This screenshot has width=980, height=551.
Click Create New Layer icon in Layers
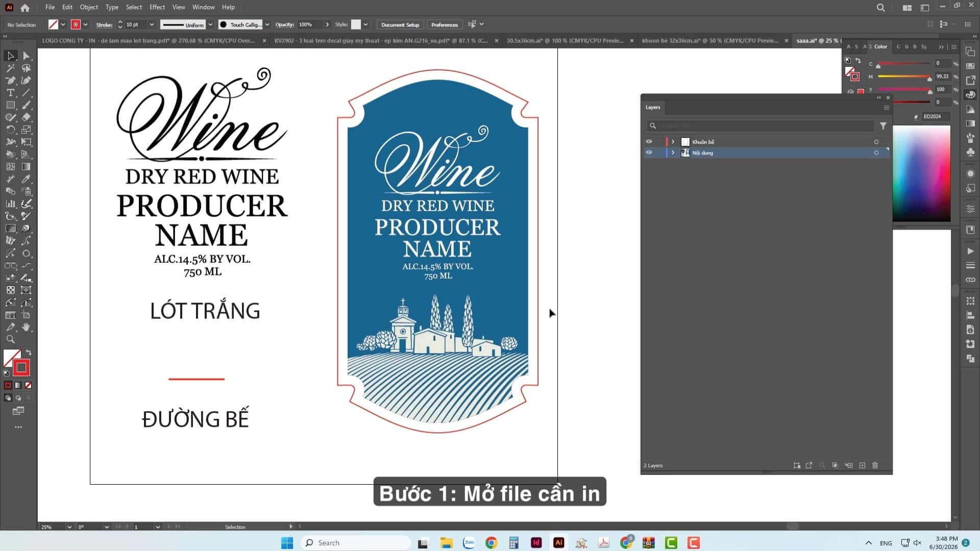click(862, 465)
